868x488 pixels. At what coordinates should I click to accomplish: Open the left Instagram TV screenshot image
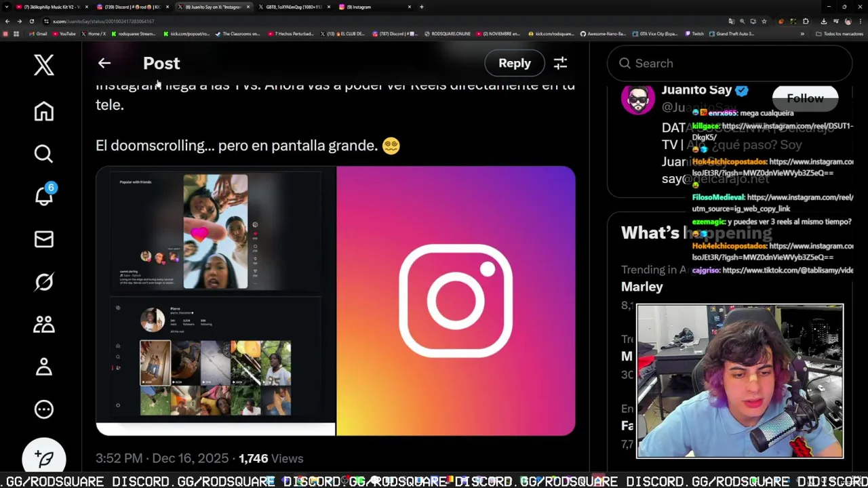(x=216, y=300)
